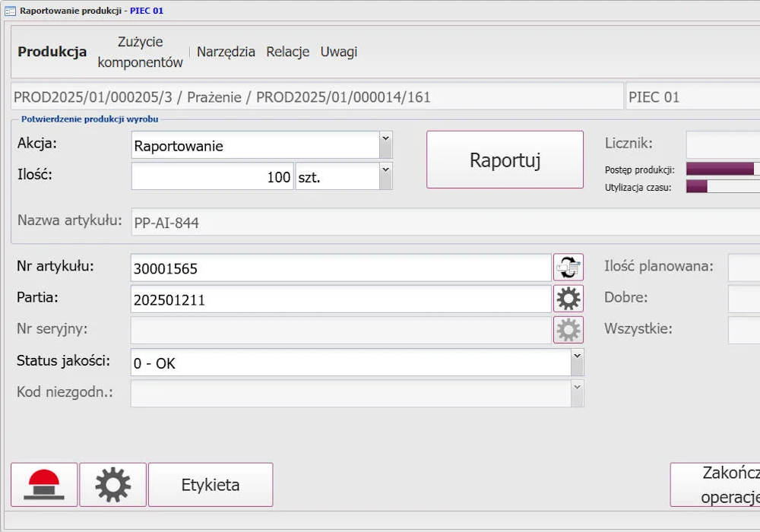
Task: Click the grayed gear beside Nr seryjny
Action: pos(568,330)
